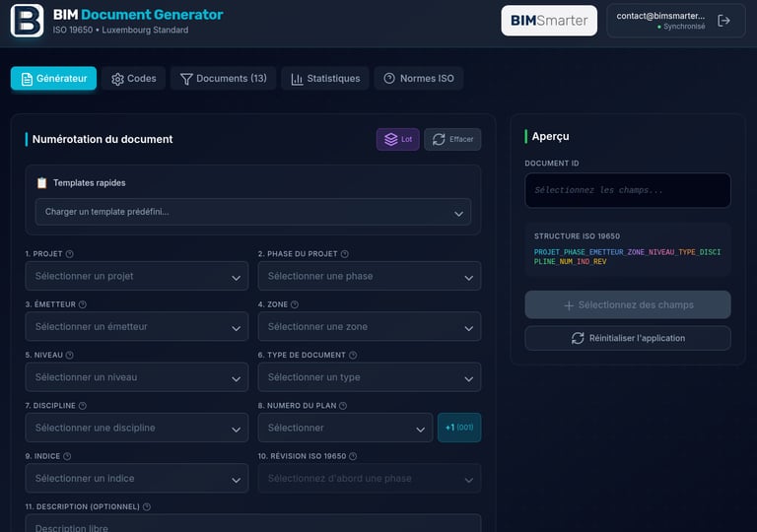Click help icon next to 10. RÉVISION ISO 19650
Viewport: 757px width, 532px height.
353,456
